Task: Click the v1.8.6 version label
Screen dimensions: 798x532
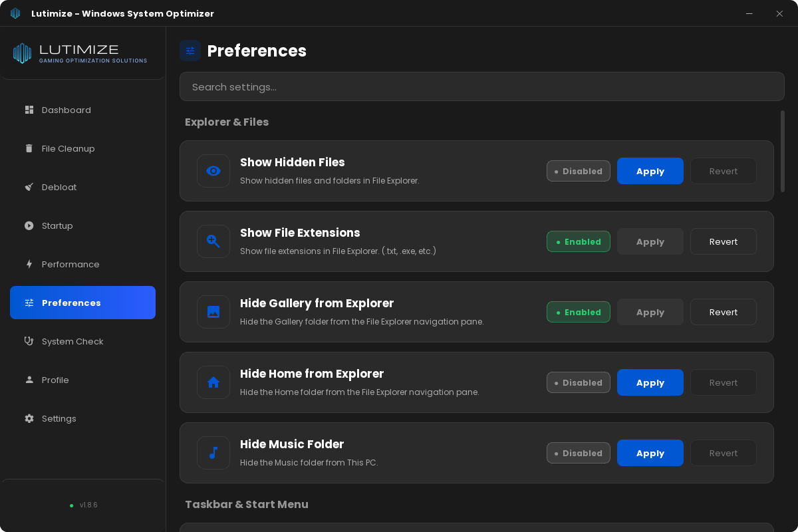Action: [x=88, y=505]
